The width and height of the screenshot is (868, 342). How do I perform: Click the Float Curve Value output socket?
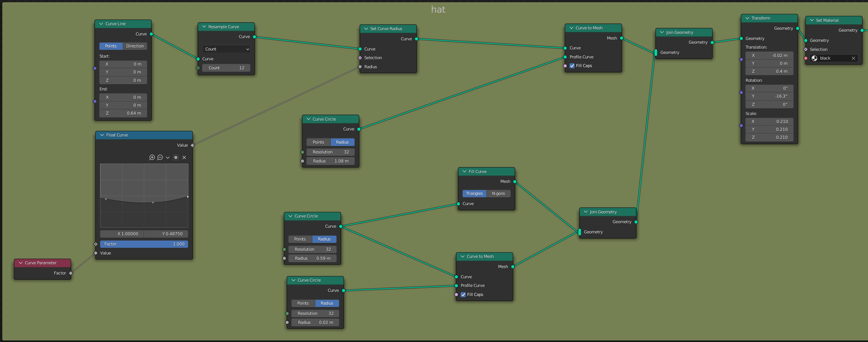(x=193, y=145)
